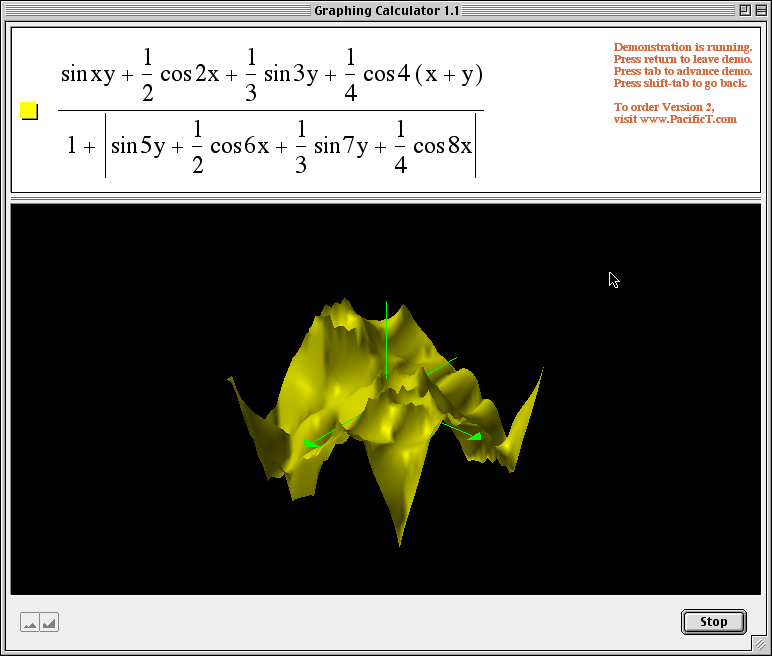Click 'Press return to leave demo.' text
Viewport: 772px width, 656px height.
(683, 59)
